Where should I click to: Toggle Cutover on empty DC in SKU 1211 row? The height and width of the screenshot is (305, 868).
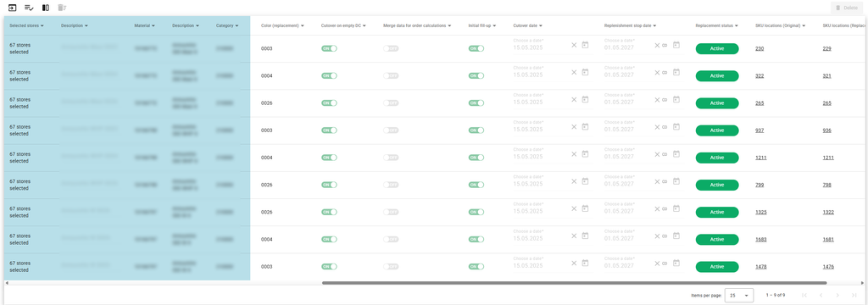(x=329, y=158)
